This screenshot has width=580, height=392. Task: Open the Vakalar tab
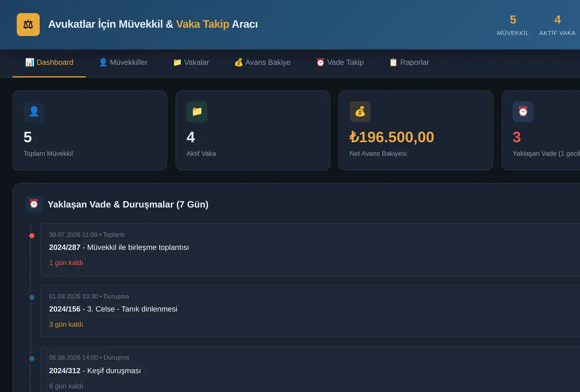191,62
